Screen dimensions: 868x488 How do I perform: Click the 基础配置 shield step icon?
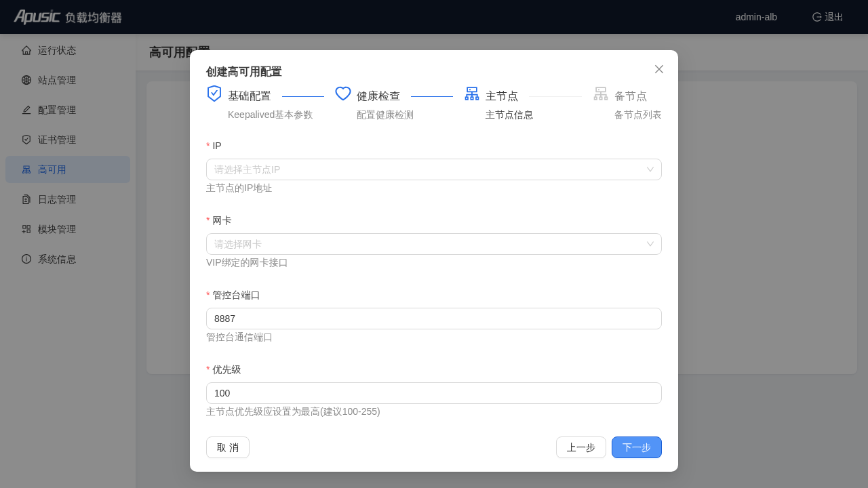(x=214, y=94)
